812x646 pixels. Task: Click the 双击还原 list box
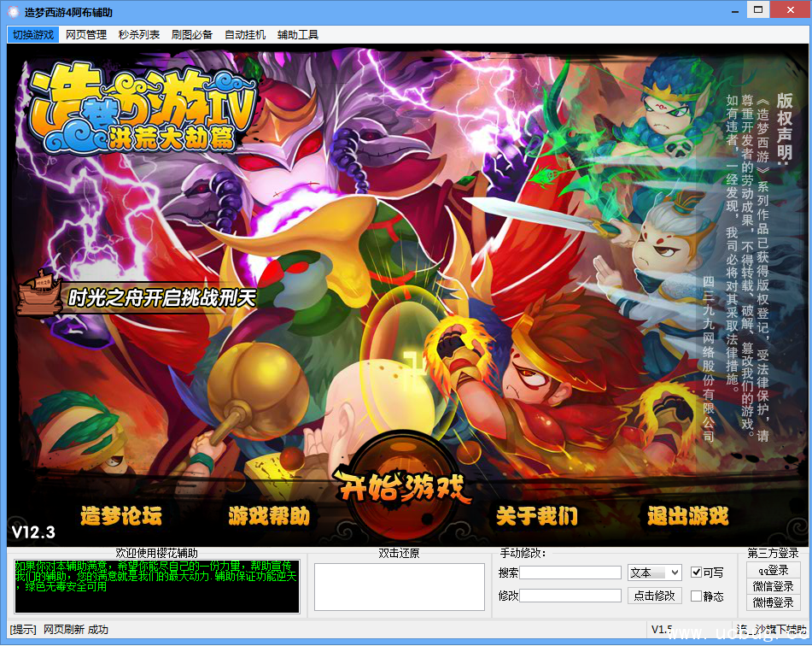point(400,587)
